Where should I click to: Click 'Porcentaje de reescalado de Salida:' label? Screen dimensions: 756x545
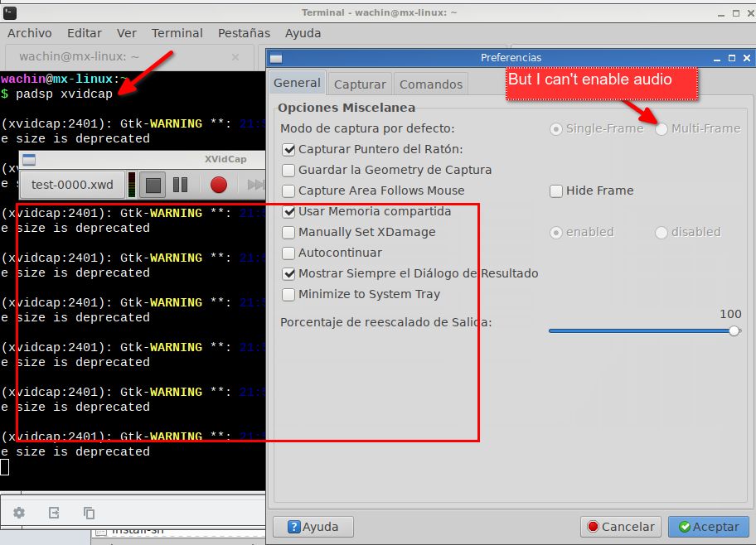[x=386, y=322]
